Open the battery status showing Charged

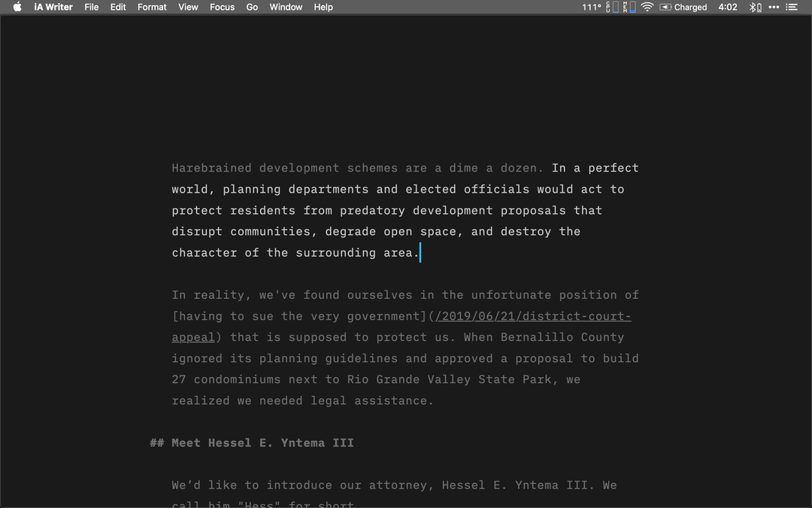684,7
